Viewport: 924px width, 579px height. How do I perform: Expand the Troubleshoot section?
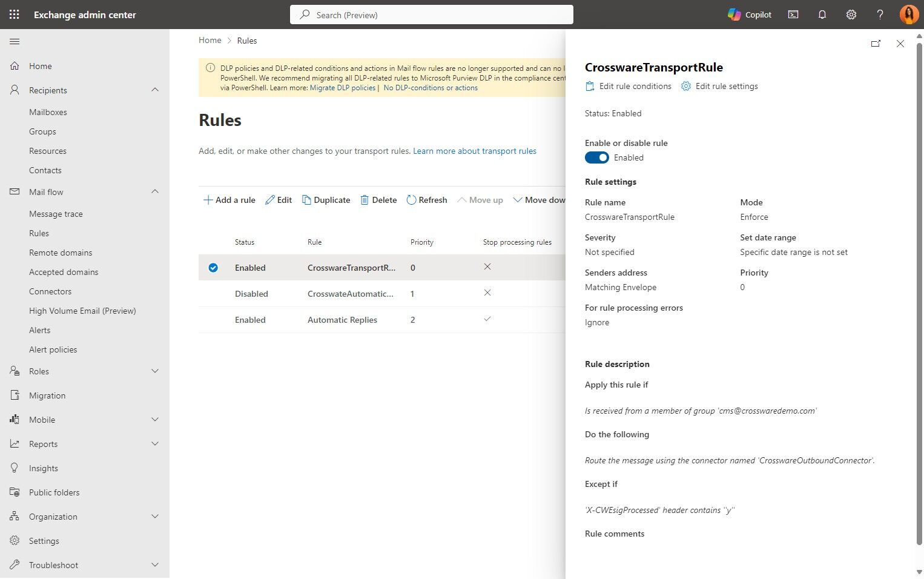pos(155,565)
